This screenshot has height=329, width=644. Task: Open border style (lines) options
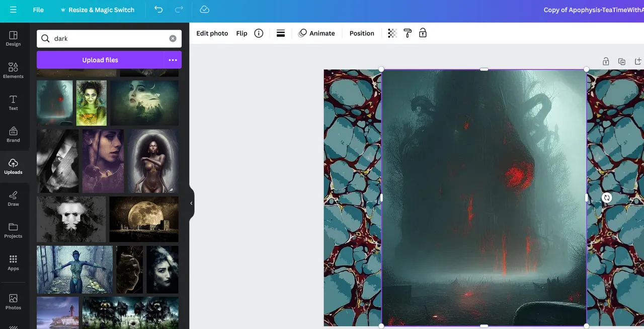pos(281,33)
